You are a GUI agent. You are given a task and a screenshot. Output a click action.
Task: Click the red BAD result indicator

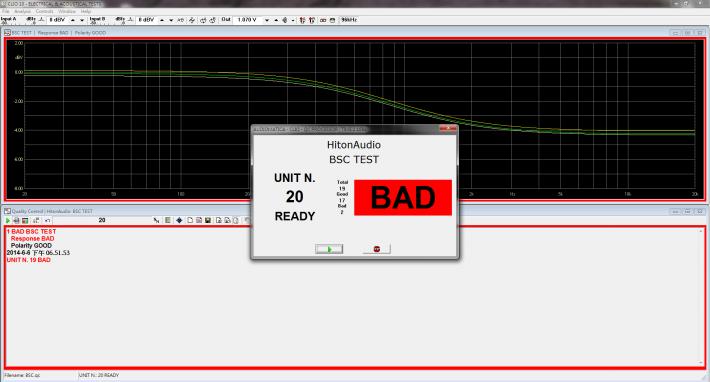403,197
